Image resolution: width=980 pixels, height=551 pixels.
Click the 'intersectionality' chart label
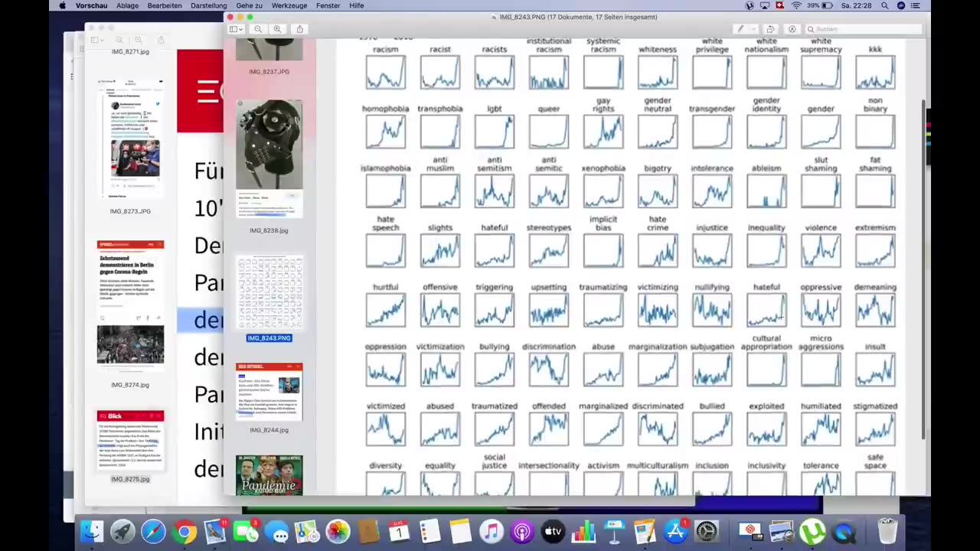548,465
